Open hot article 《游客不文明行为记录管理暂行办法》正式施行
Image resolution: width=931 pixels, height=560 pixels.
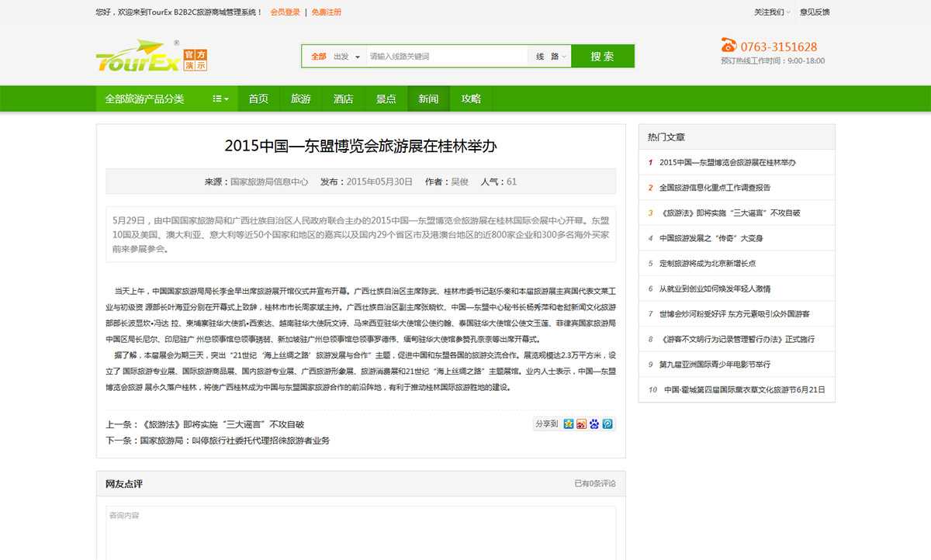click(737, 339)
